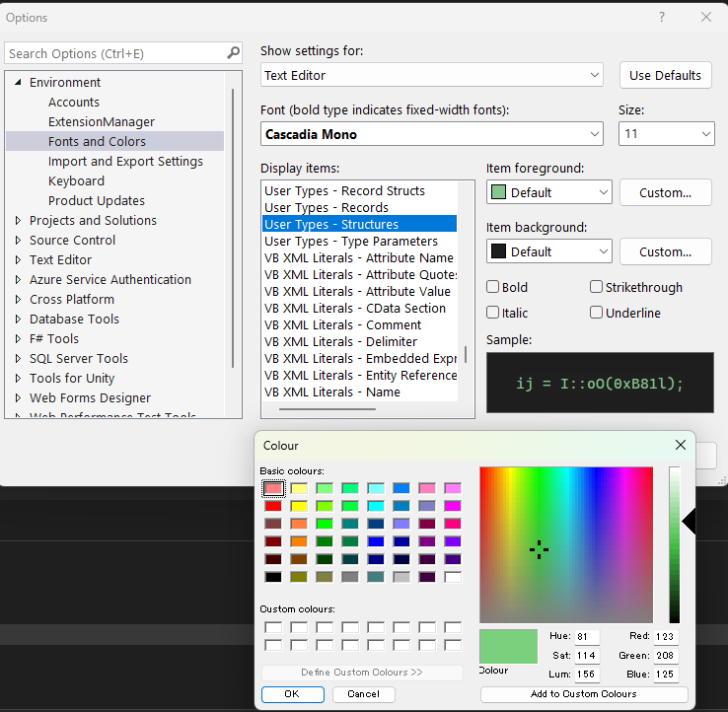Image resolution: width=728 pixels, height=712 pixels.
Task: Select User Types - Records display item
Action: (327, 208)
